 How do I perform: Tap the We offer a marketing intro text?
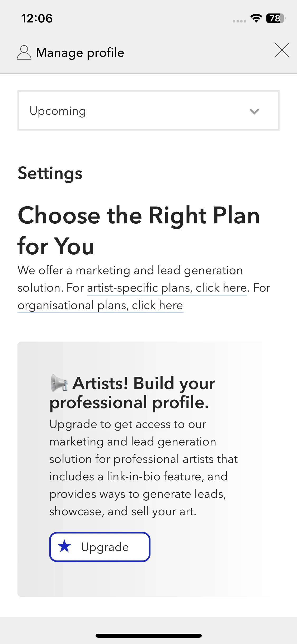pos(144,288)
